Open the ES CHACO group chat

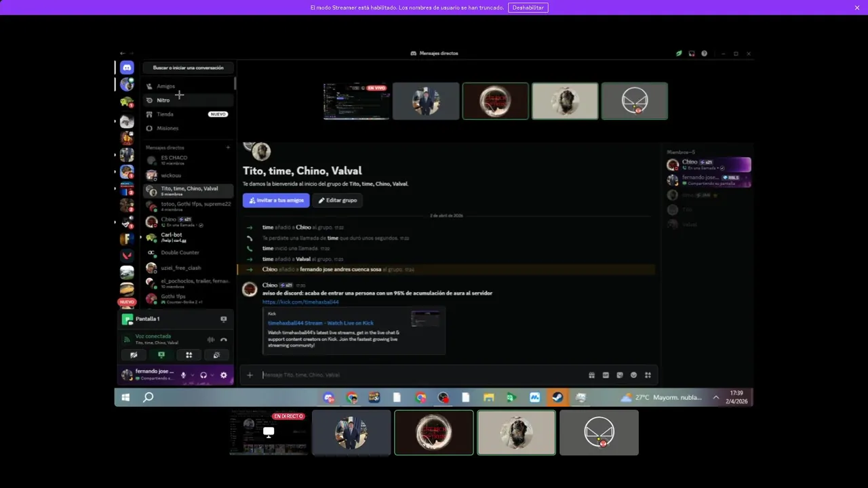tap(188, 160)
